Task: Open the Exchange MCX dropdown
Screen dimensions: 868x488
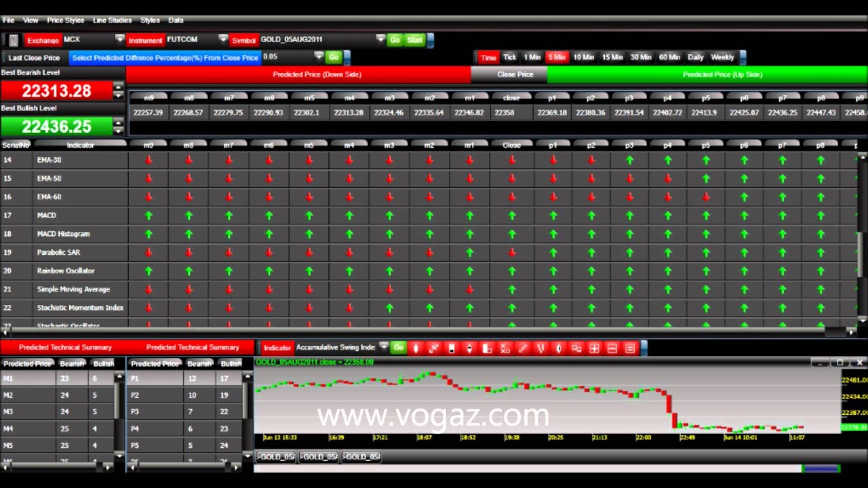Action: click(120, 39)
